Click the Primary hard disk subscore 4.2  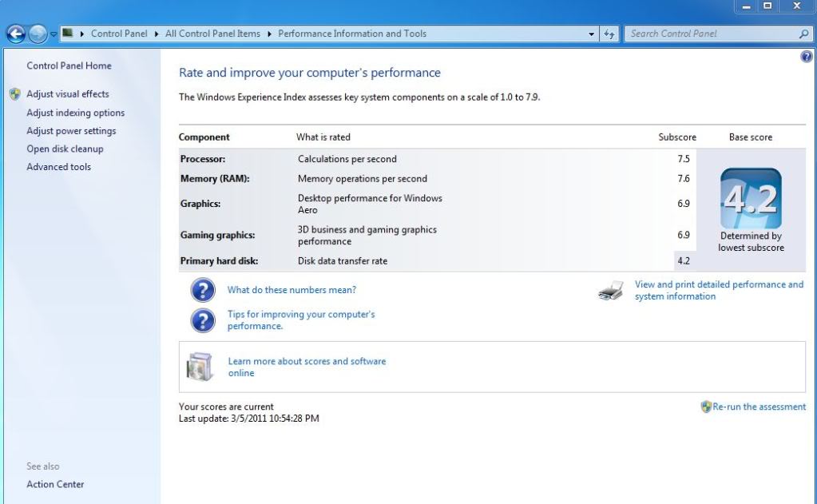tap(684, 261)
